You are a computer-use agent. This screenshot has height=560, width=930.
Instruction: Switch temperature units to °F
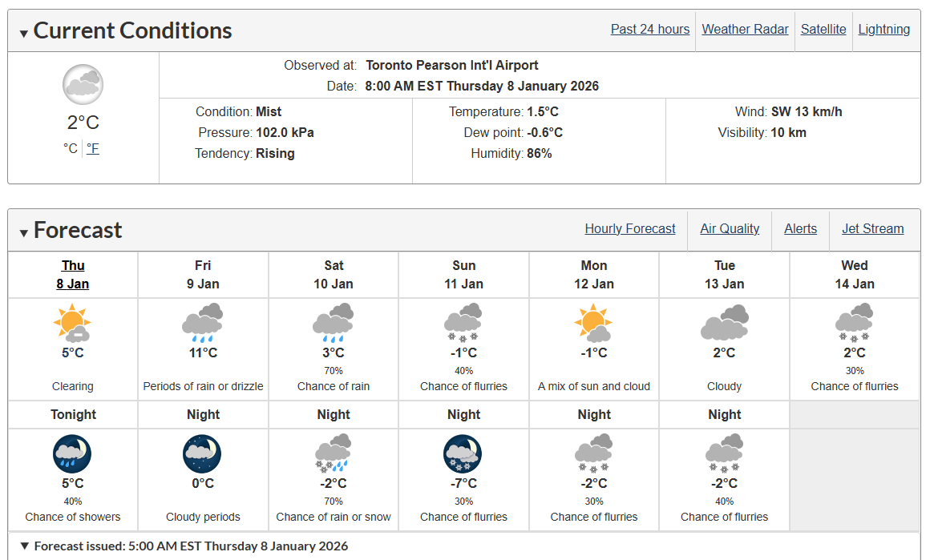pyautogui.click(x=93, y=148)
